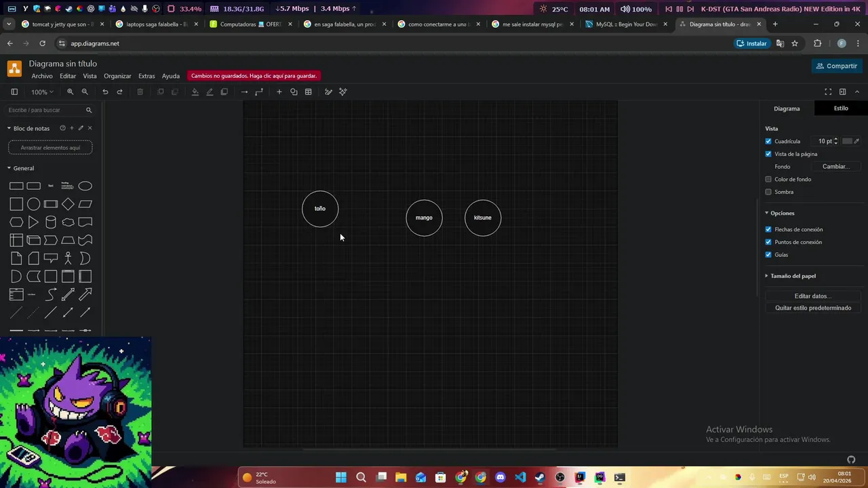Click the Editar datos... button
This screenshot has width=868, height=488.
[x=813, y=296]
